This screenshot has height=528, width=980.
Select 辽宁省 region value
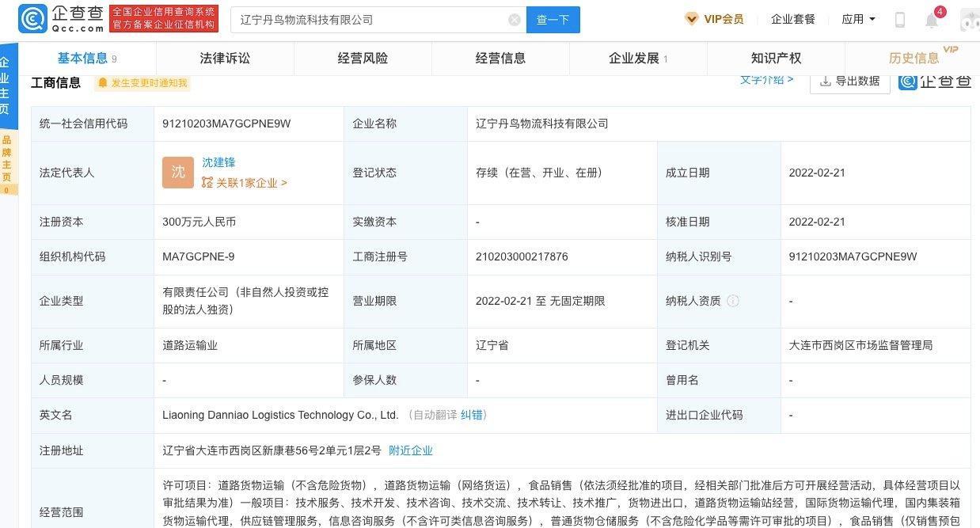[492, 345]
